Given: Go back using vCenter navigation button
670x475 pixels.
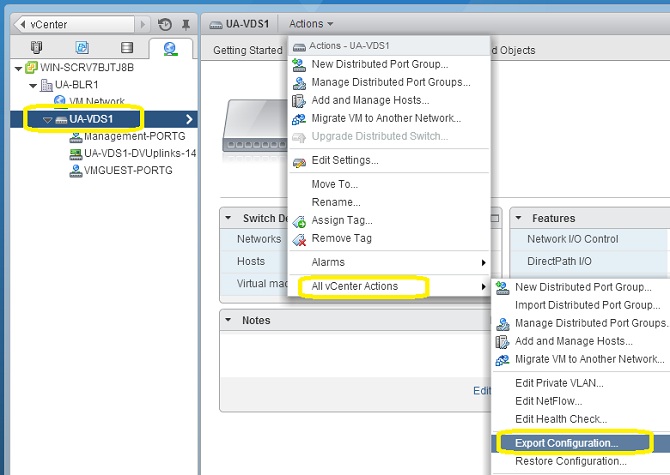Looking at the screenshot, I should pos(75,24).
